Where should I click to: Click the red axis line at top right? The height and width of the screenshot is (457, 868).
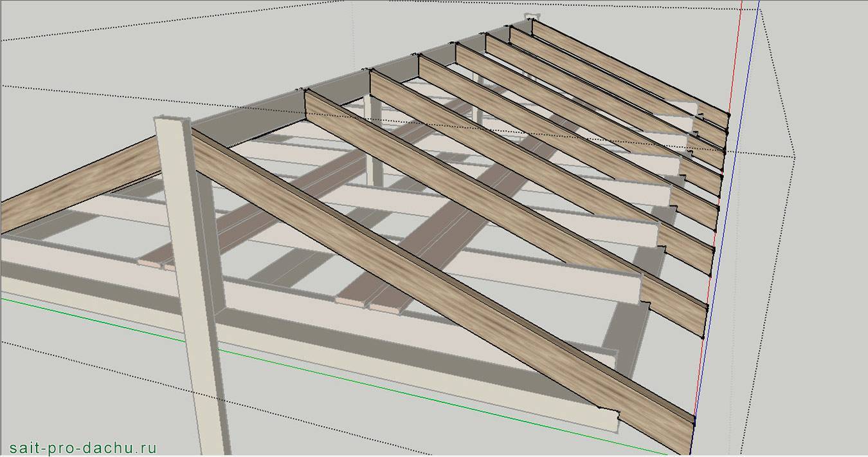[739, 39]
